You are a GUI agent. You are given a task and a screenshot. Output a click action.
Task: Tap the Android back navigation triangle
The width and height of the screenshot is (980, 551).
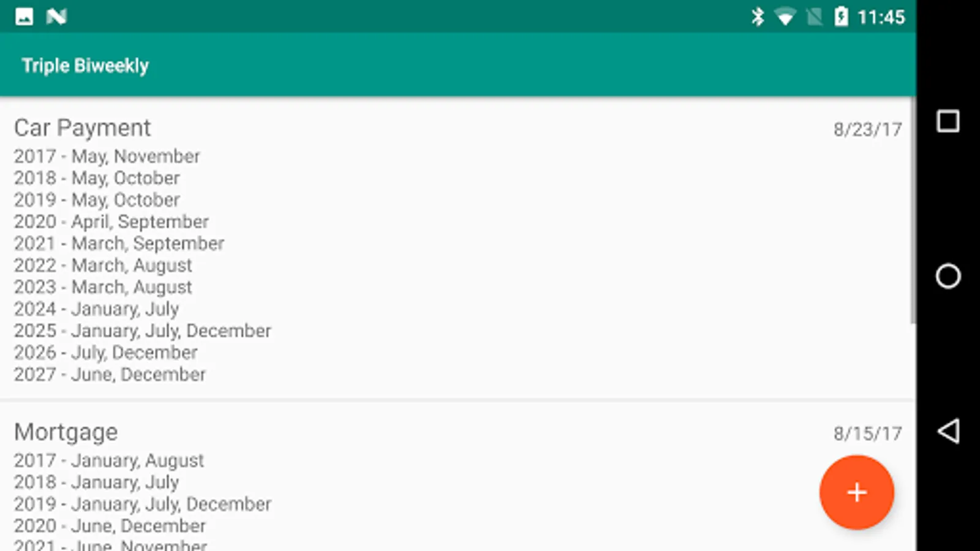948,431
